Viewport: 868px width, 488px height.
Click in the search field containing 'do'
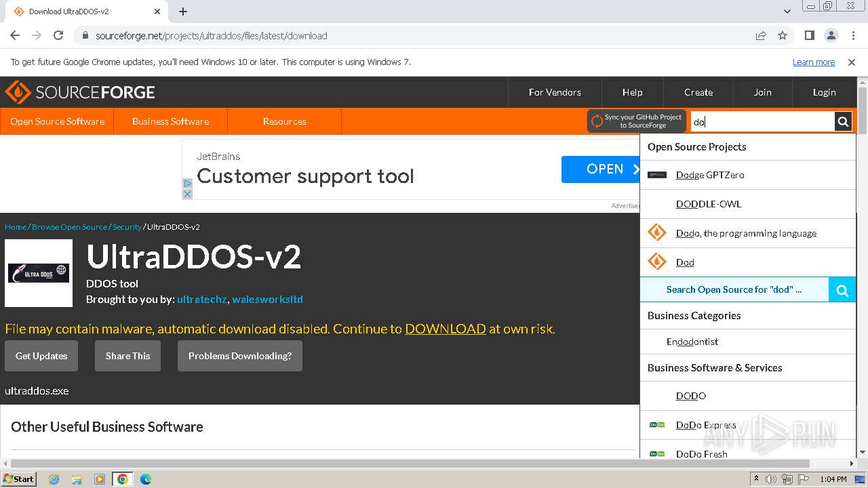coord(762,122)
